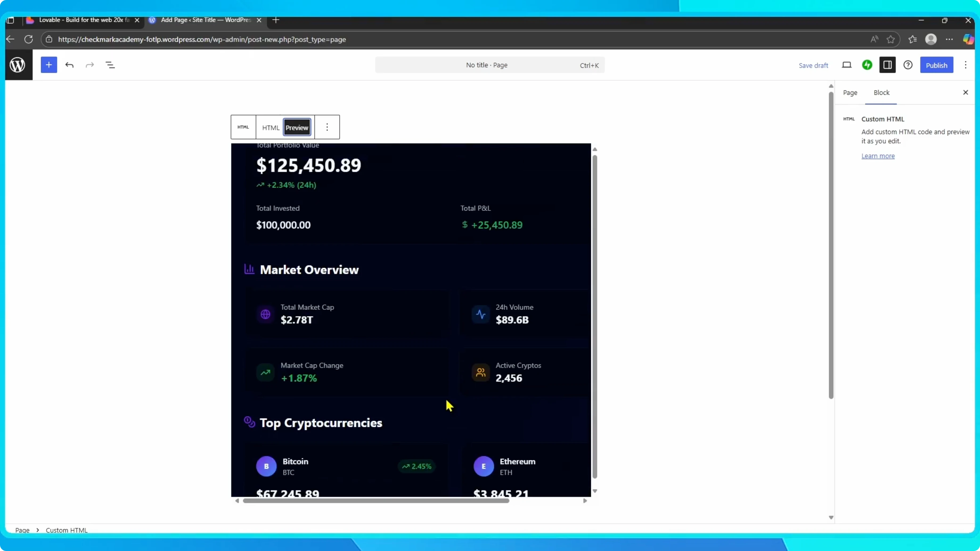The height and width of the screenshot is (551, 980).
Task: Click the preview scroll right arrow
Action: pos(585,501)
